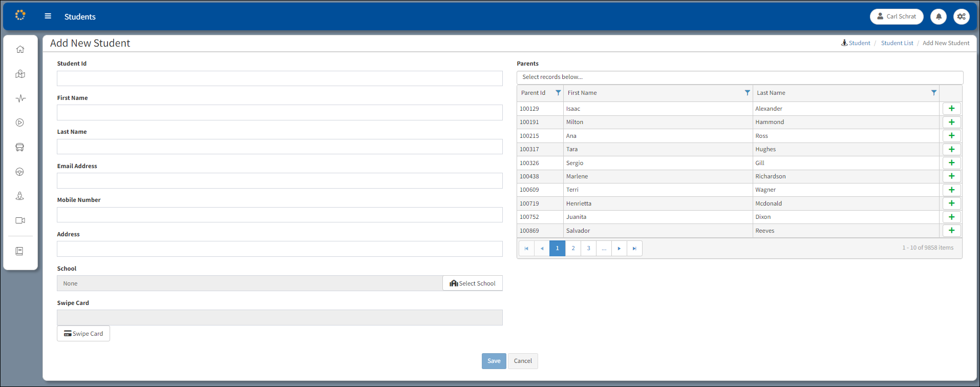Add parent Terri Wagner with plus icon
This screenshot has width=980, height=387.
951,190
